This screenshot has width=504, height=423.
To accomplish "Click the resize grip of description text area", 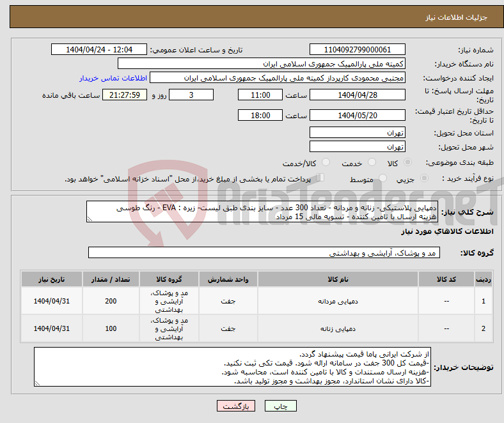I will pos(90,219).
